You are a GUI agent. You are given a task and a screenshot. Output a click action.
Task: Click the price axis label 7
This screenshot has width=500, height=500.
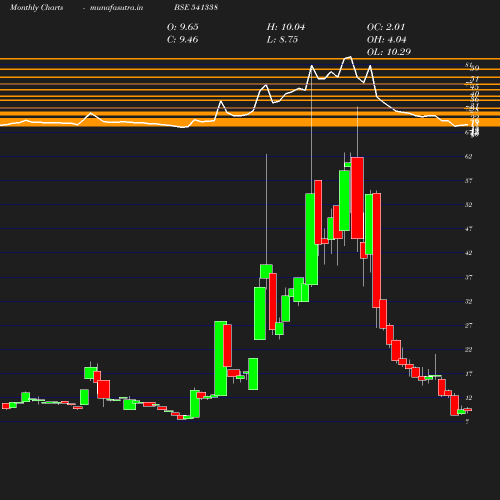(x=467, y=422)
